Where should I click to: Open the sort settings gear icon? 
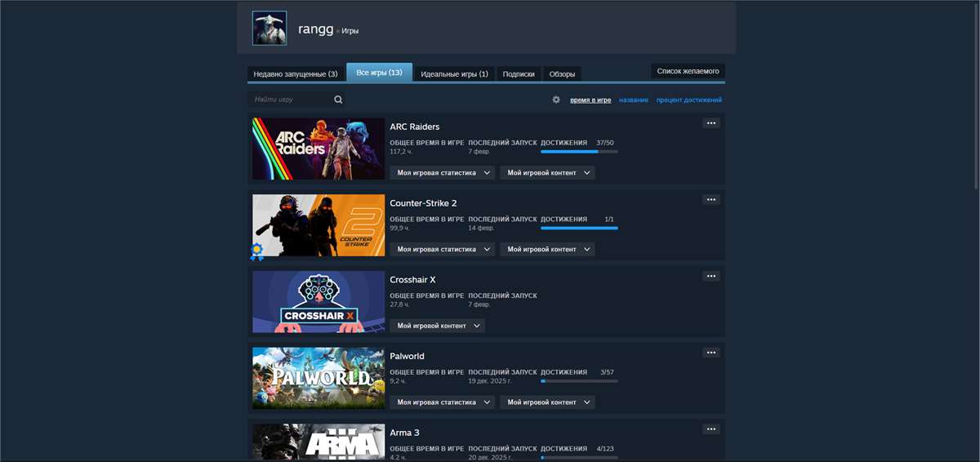click(556, 100)
